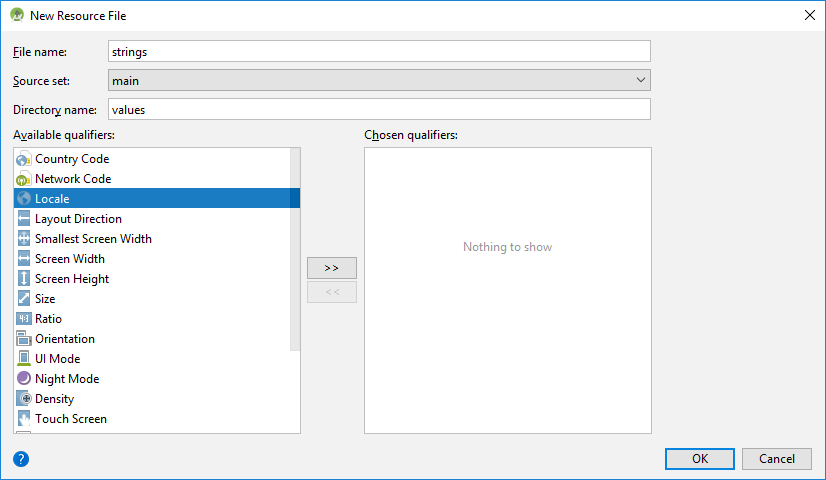Click the Locale globe icon
The height and width of the screenshot is (480, 826).
[24, 199]
